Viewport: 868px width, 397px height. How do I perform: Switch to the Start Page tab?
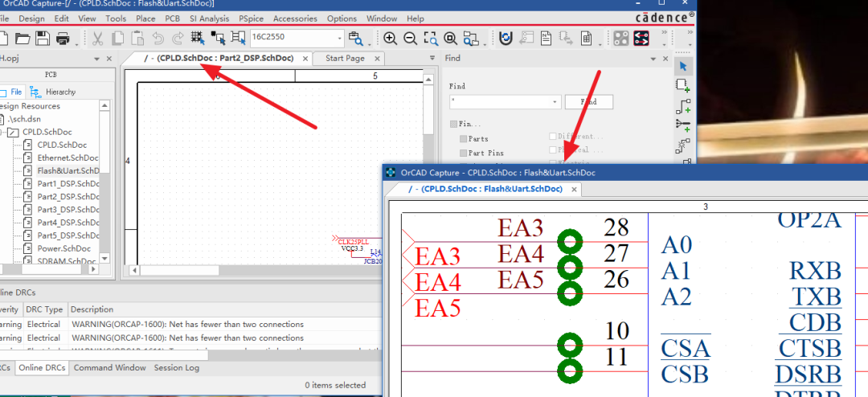tap(345, 58)
